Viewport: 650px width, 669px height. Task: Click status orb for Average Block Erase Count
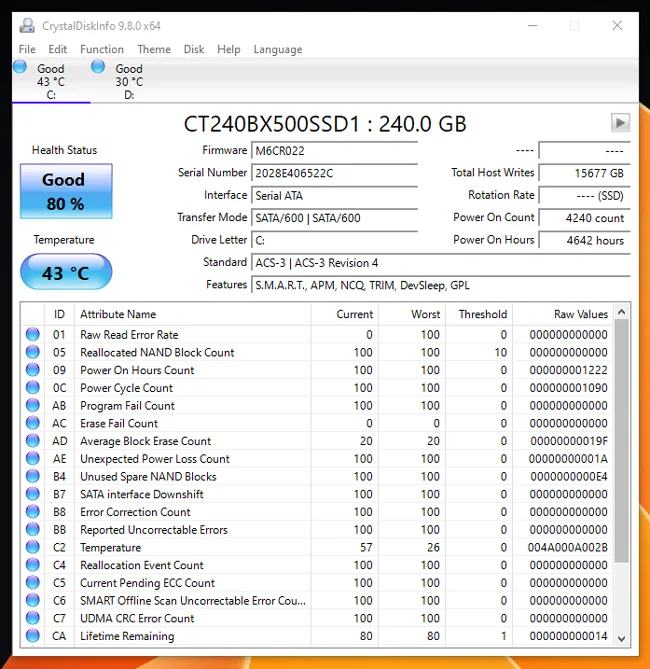pos(32,440)
